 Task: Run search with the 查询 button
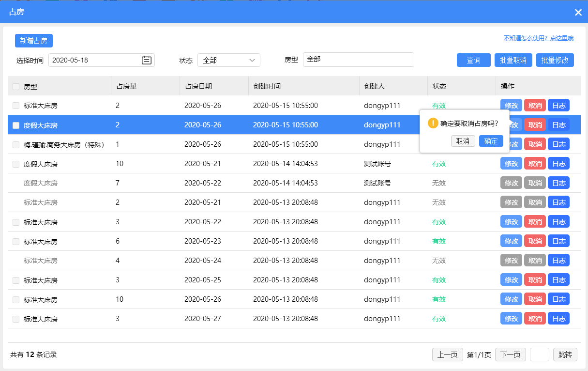click(x=474, y=60)
